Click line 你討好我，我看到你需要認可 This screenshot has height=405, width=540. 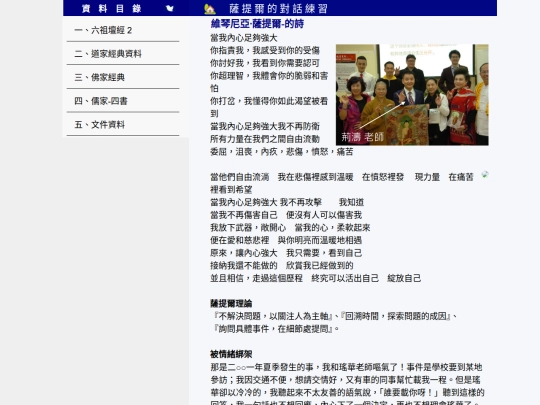click(x=265, y=63)
